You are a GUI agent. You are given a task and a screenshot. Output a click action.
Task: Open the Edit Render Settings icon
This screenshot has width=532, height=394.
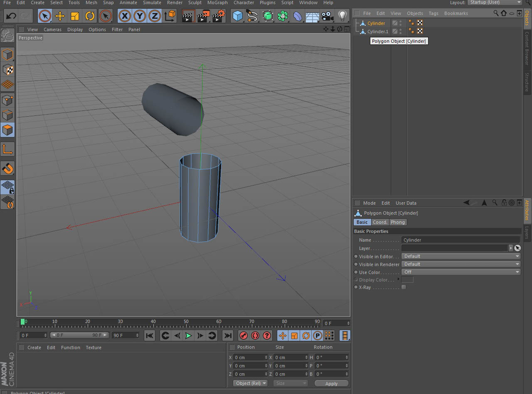218,16
